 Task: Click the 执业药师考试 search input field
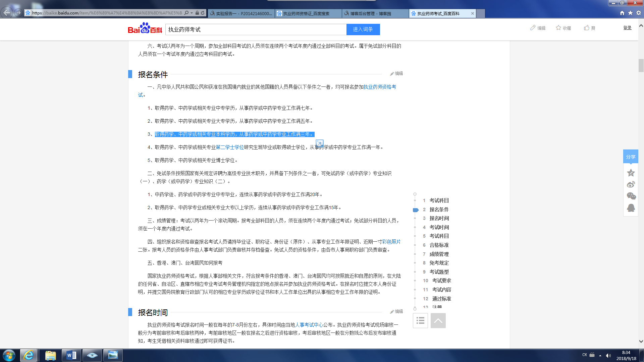point(256,29)
